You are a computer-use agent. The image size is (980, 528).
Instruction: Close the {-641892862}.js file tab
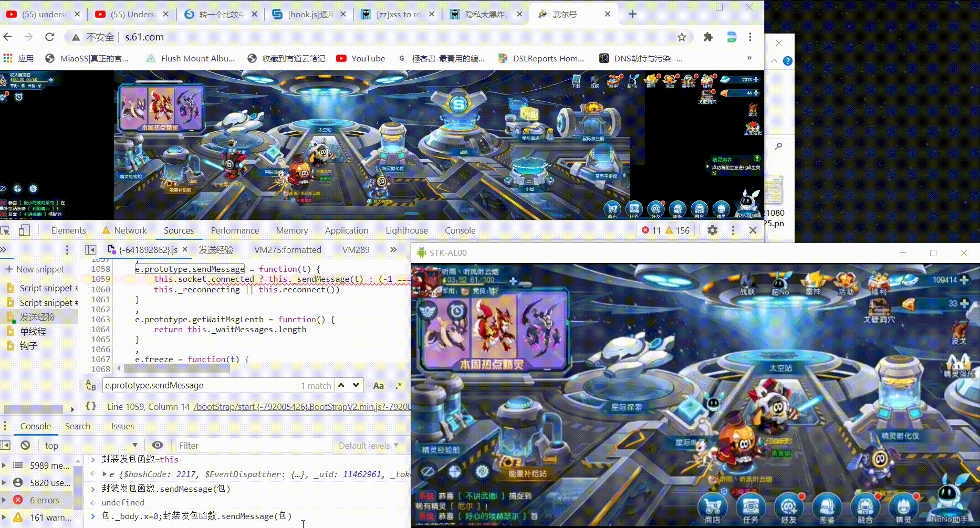[185, 249]
